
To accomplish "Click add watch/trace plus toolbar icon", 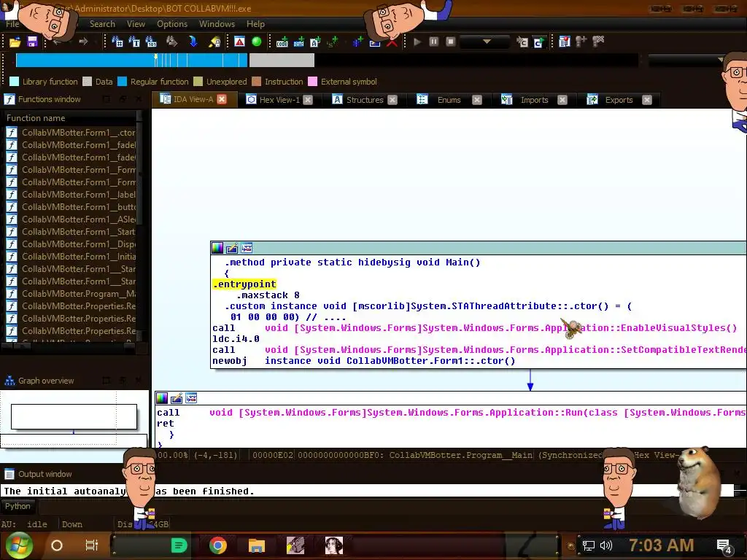I will pyautogui.click(x=581, y=42).
